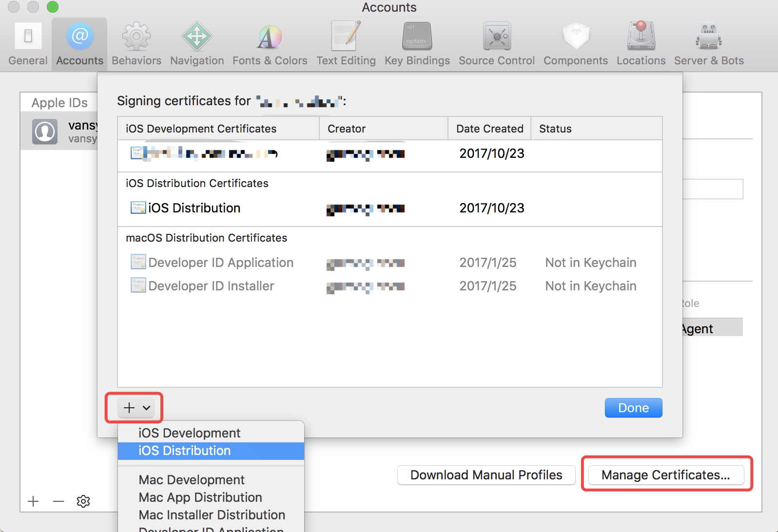Sort by Status column header
The width and height of the screenshot is (778, 532).
[597, 129]
